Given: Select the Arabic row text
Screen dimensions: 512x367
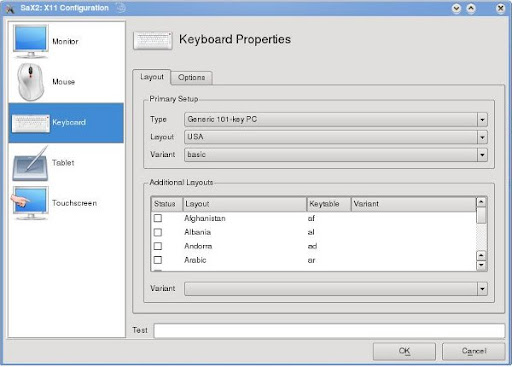Looking at the screenshot, I should pyautogui.click(x=195, y=260).
